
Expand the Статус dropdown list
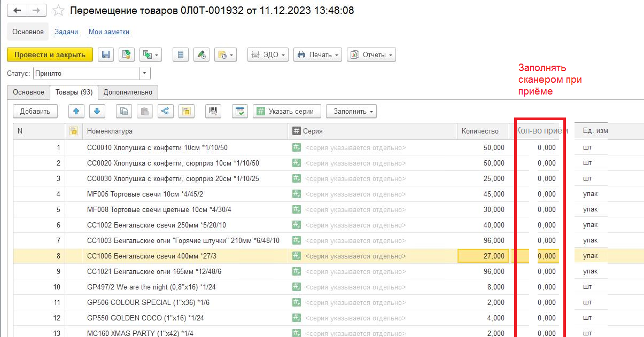pos(145,74)
